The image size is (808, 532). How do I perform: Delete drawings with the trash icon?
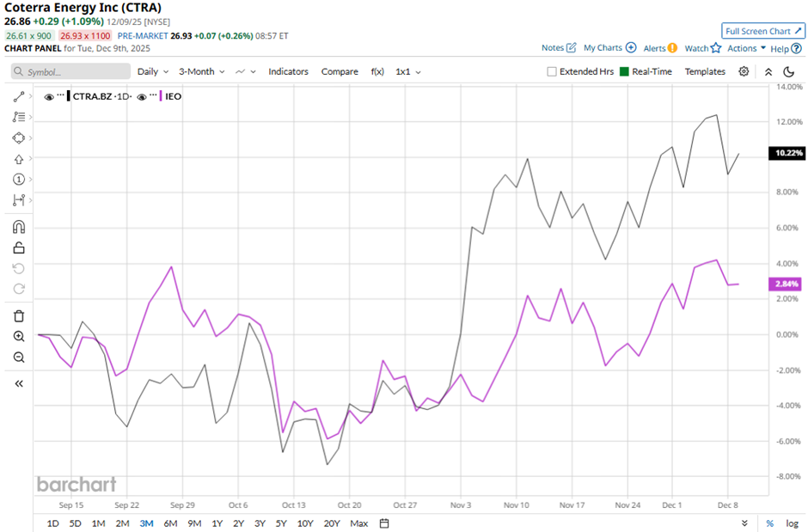[x=19, y=315]
